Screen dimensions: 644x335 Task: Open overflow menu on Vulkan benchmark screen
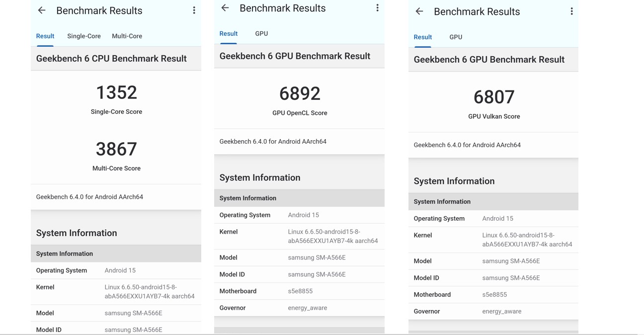point(571,11)
